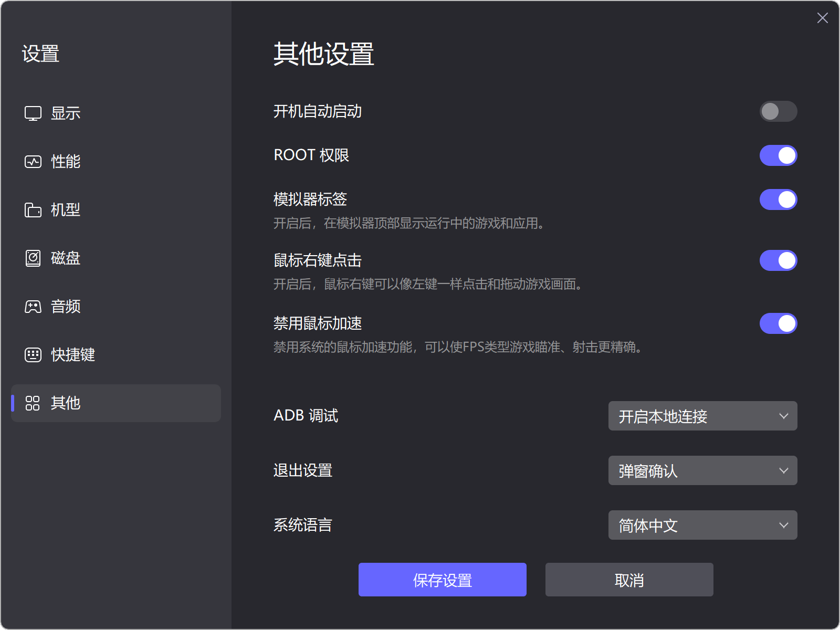Switch to the 显示 settings section
Screen dimensions: 840x630
point(65,112)
